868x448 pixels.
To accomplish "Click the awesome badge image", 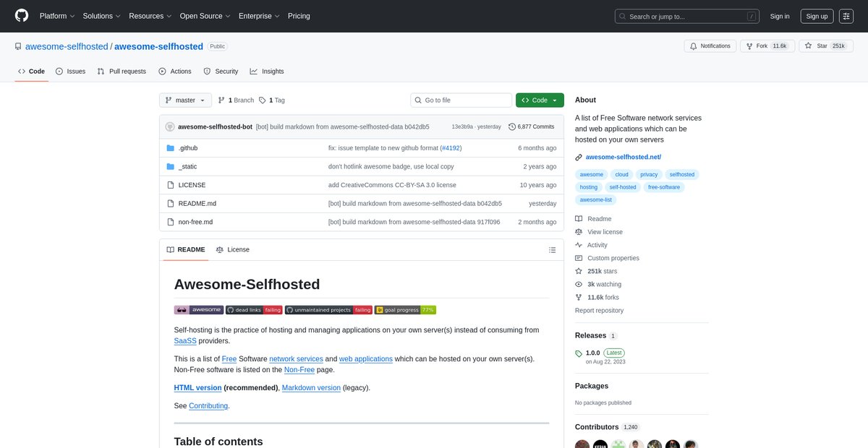I will coord(199,310).
